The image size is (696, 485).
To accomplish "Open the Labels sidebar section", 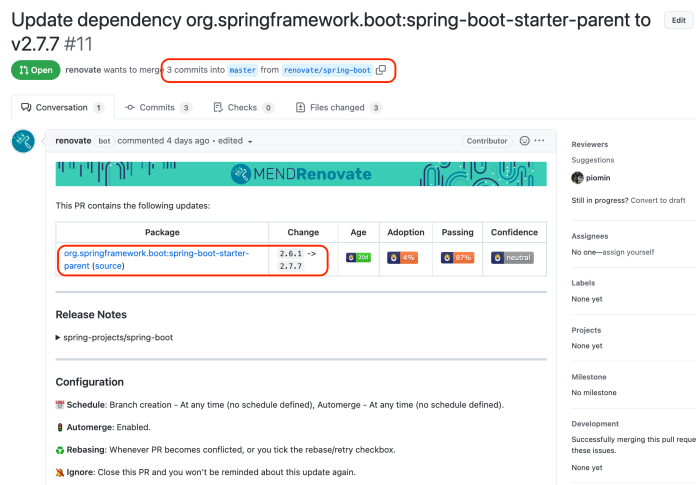I will 583,283.
